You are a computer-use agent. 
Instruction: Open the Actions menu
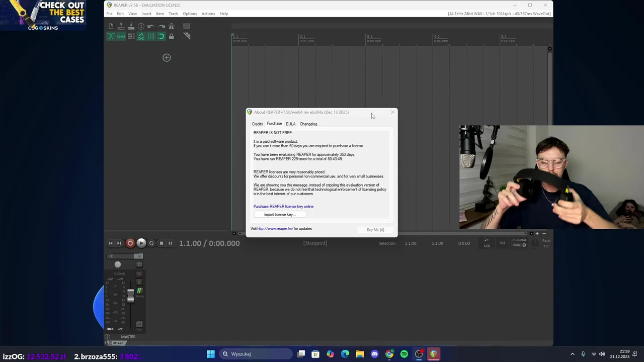(208, 14)
